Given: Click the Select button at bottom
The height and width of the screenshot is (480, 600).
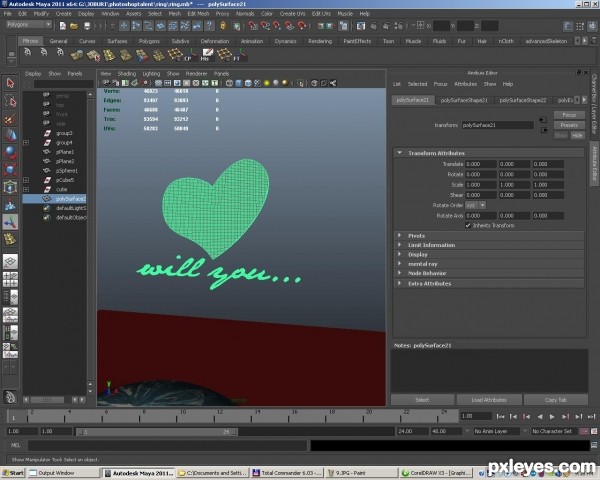Looking at the screenshot, I should 422,400.
